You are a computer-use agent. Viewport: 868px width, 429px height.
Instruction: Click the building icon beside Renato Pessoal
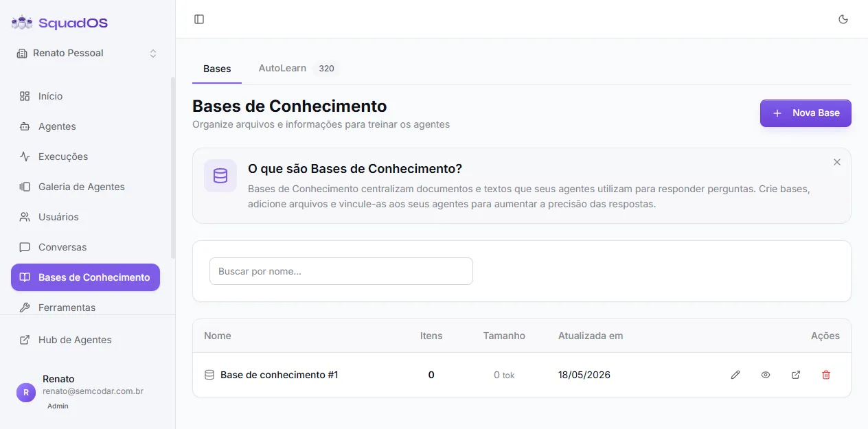[22, 53]
